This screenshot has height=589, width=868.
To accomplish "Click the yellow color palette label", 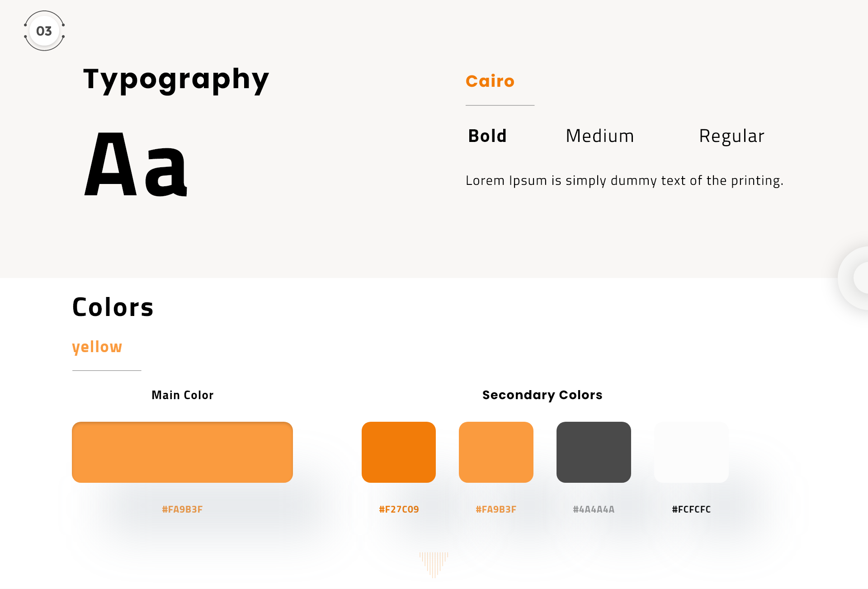I will [x=97, y=347].
